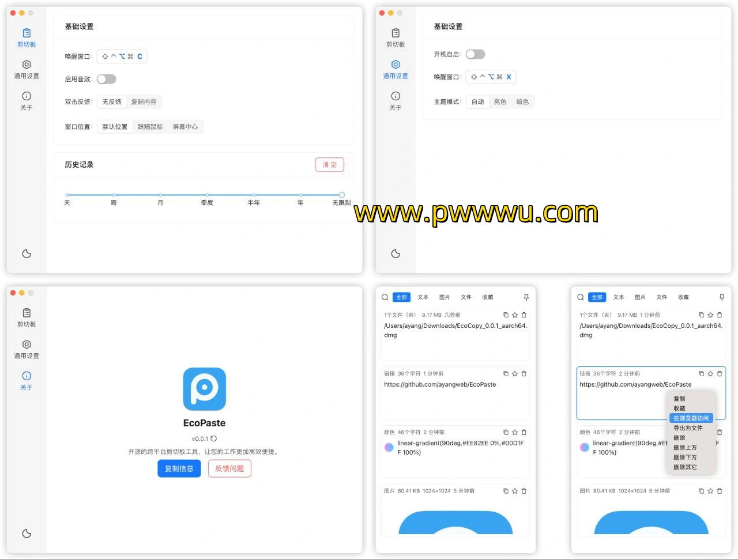Click the moon theme icon in 开机自启 window
The height and width of the screenshot is (560, 738).
pos(396,253)
